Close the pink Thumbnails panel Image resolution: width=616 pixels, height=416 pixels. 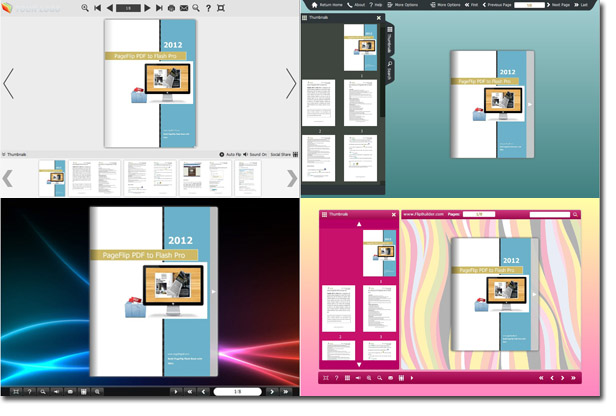[x=394, y=214]
